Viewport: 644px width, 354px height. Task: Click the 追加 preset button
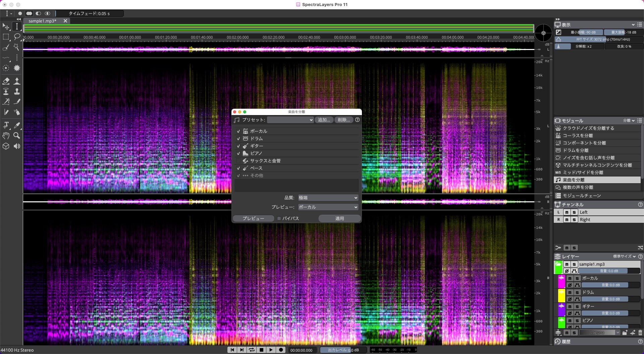[x=324, y=120]
